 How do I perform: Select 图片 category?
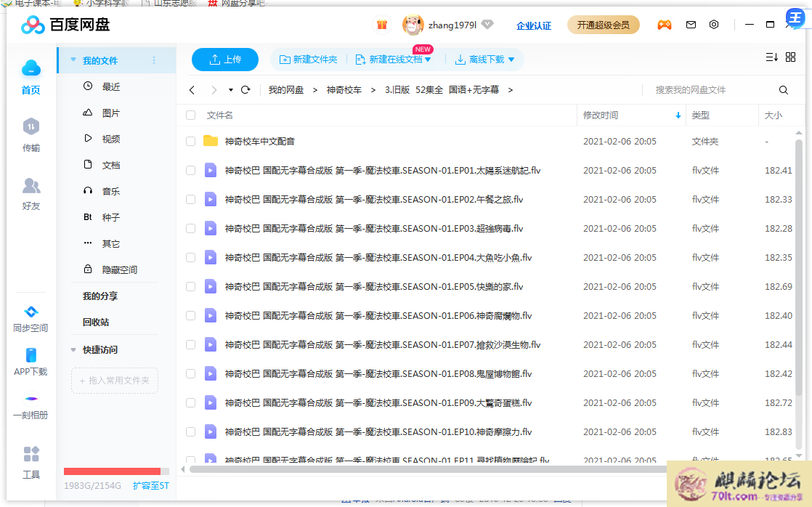pyautogui.click(x=111, y=113)
